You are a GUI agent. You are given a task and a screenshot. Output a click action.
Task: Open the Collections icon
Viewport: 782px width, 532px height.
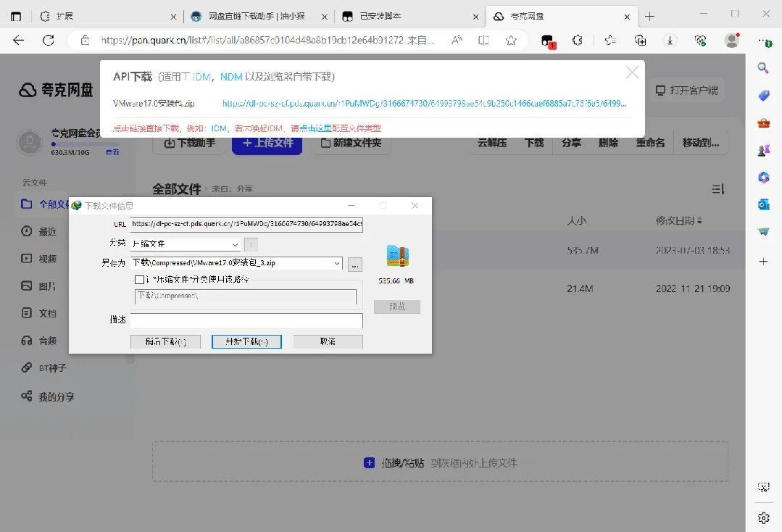[641, 41]
